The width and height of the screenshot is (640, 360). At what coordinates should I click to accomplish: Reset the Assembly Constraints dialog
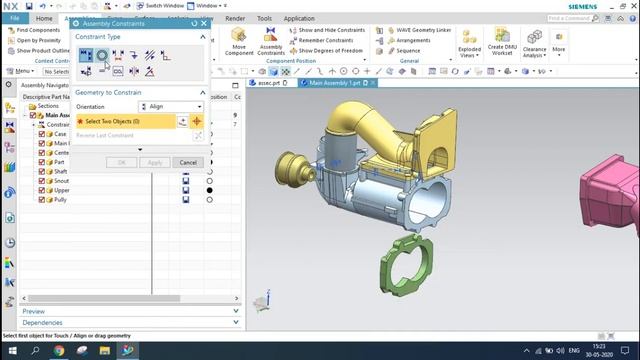coord(194,24)
